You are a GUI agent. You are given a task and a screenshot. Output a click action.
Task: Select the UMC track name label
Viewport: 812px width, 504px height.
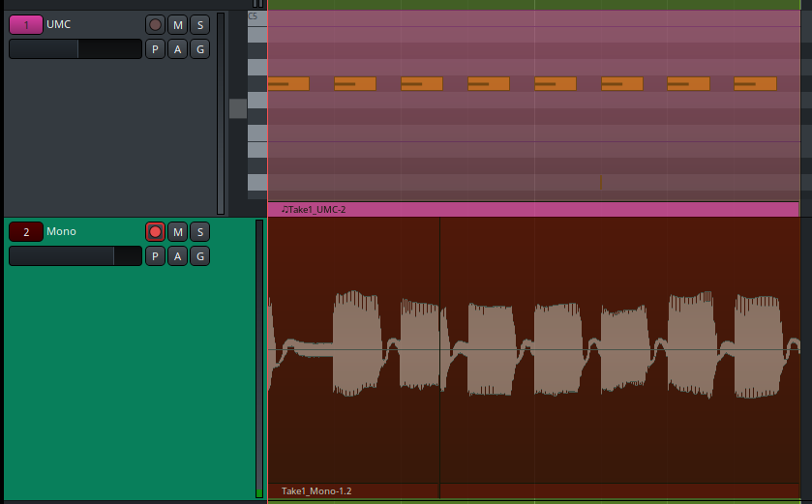pos(59,24)
